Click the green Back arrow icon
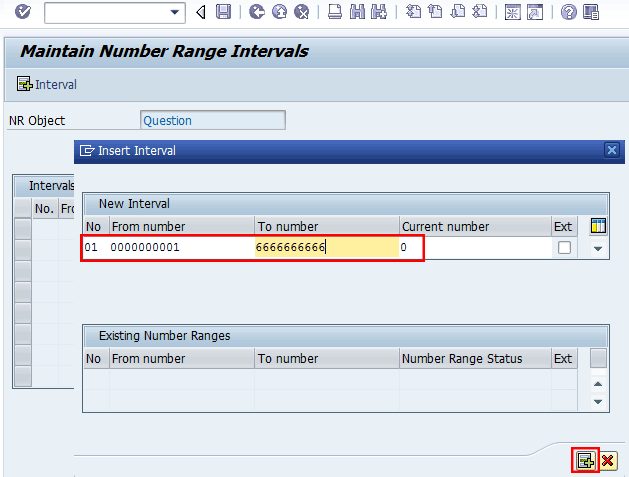The width and height of the screenshot is (629, 477). point(257,12)
